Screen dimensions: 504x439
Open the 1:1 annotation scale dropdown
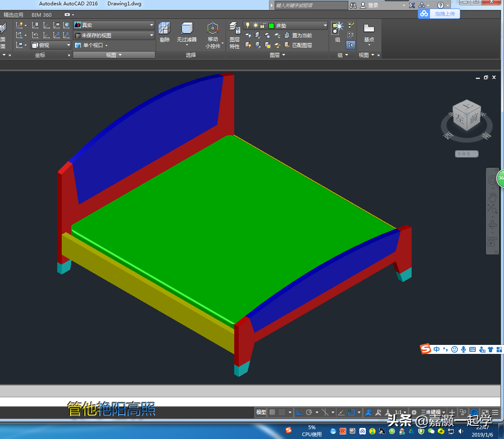[401, 412]
